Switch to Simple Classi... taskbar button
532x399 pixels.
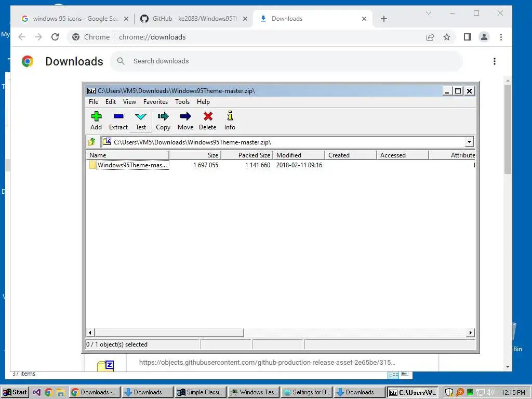click(x=200, y=392)
